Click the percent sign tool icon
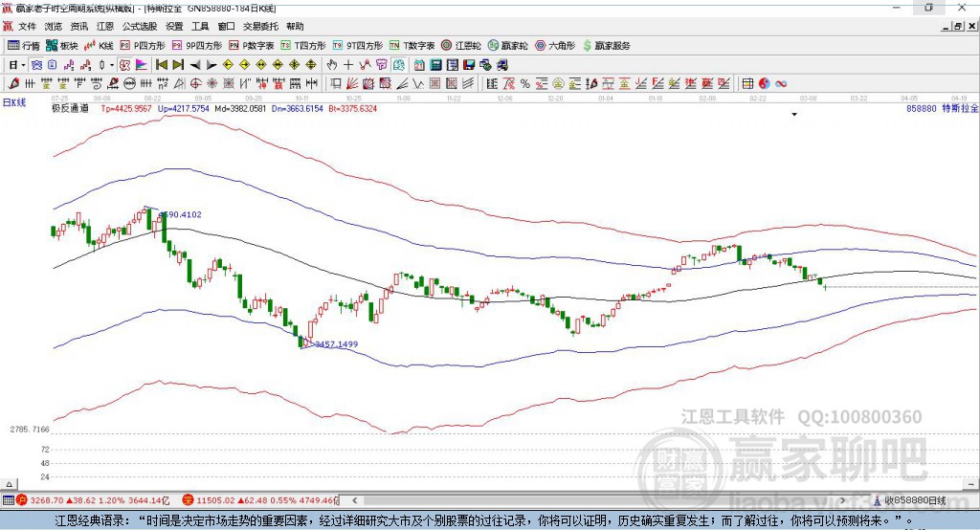 pyautogui.click(x=525, y=84)
